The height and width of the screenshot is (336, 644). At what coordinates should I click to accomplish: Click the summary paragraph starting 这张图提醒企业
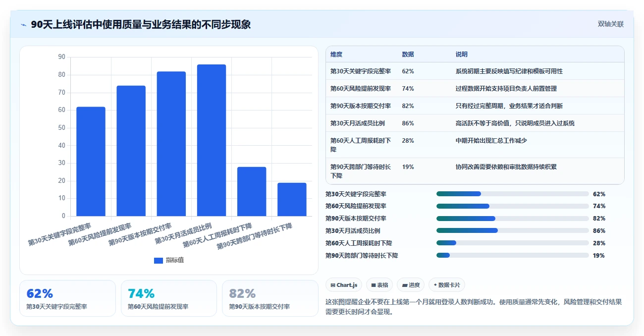click(x=474, y=307)
